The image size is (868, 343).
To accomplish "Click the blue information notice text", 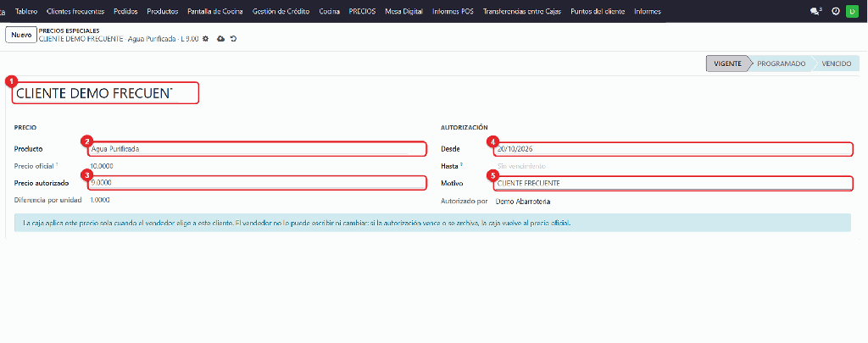I will pos(297,224).
